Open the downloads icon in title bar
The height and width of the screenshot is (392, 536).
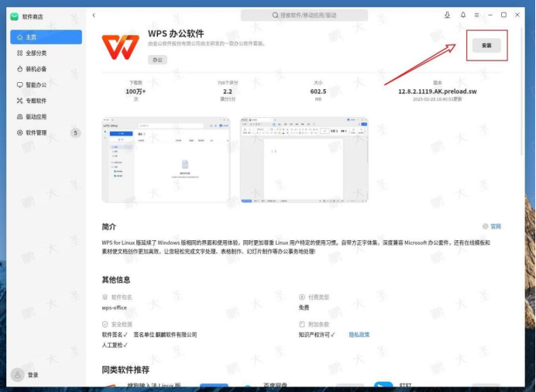click(447, 15)
